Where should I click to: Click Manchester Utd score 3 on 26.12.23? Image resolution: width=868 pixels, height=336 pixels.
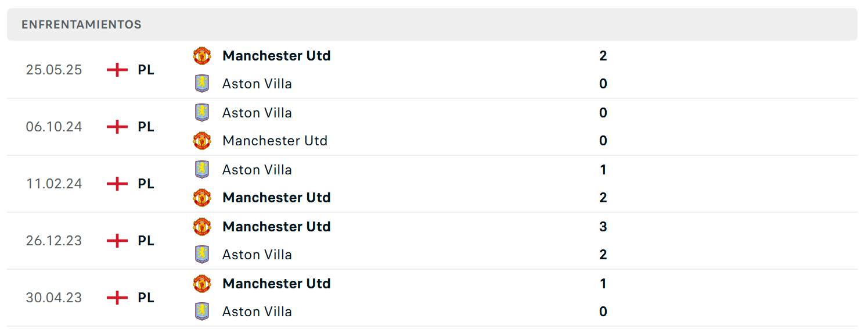[x=603, y=227]
